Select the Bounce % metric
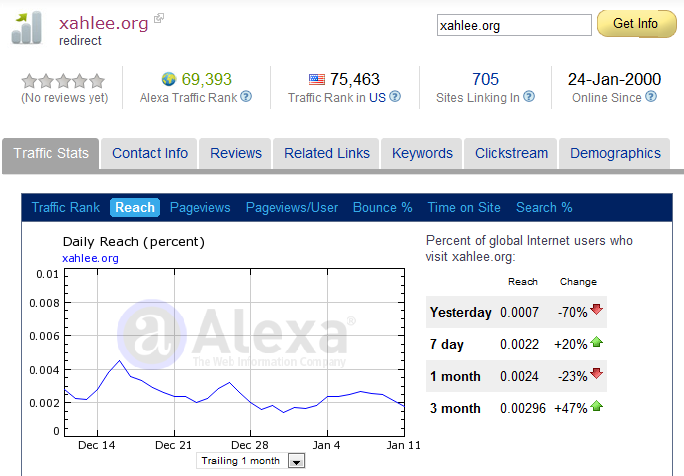Viewport: 684px width, 476px height. point(383,207)
